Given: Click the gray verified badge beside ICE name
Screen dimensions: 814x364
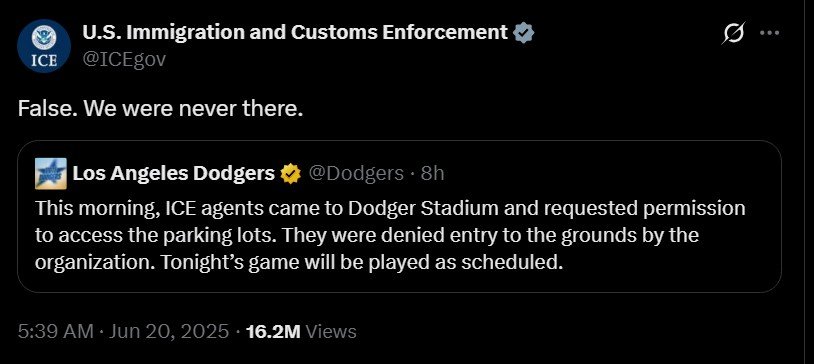Looking at the screenshot, I should (523, 33).
